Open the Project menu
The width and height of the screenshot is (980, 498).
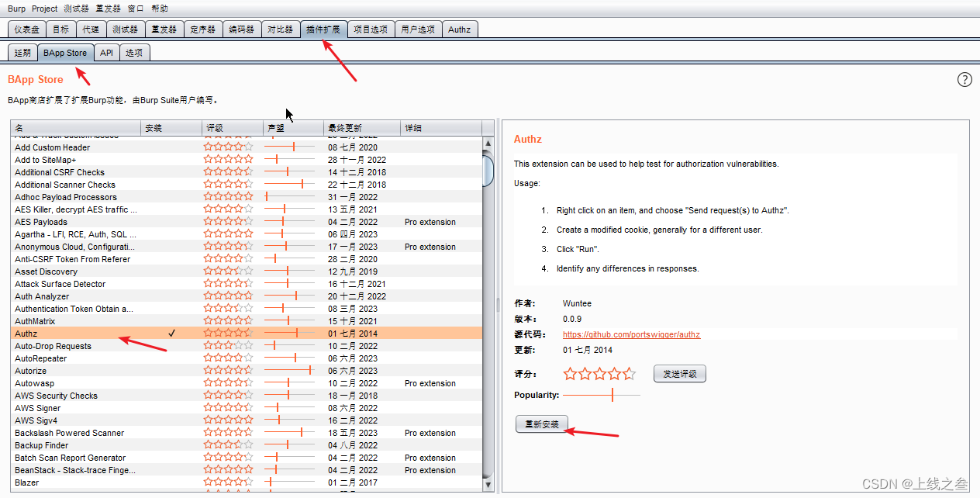tap(45, 9)
